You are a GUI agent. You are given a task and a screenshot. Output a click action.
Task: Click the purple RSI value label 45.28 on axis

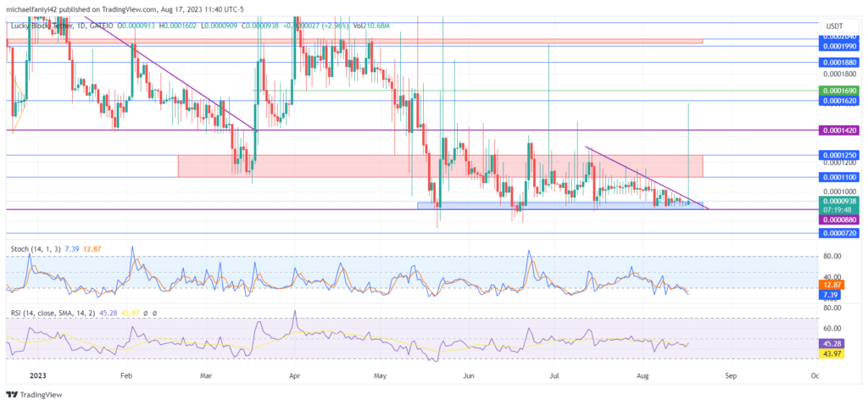click(x=832, y=344)
